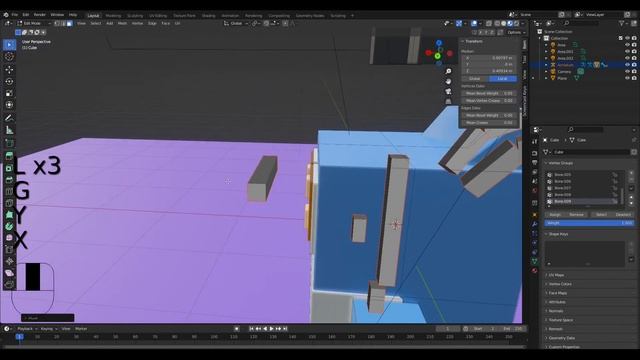Click the Median X coordinate field
The height and width of the screenshot is (360, 640).
[489, 58]
